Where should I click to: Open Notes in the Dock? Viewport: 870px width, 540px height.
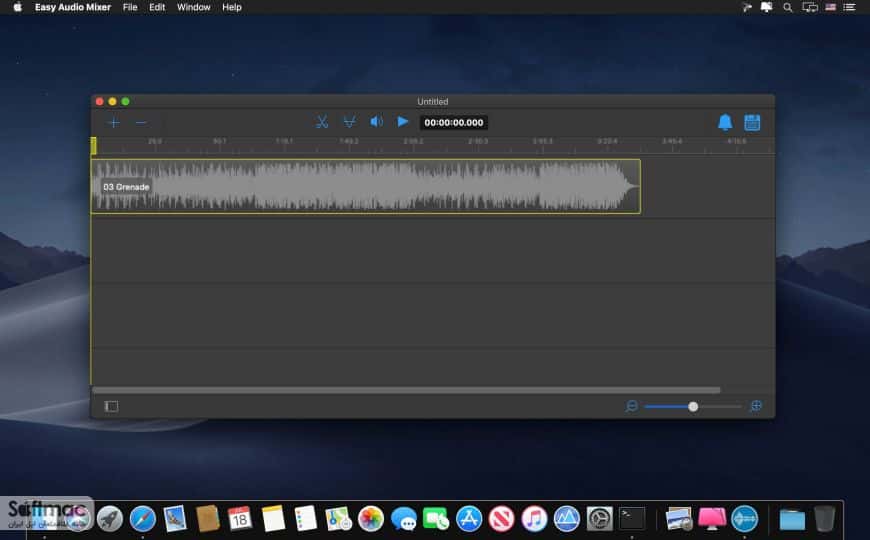273,518
